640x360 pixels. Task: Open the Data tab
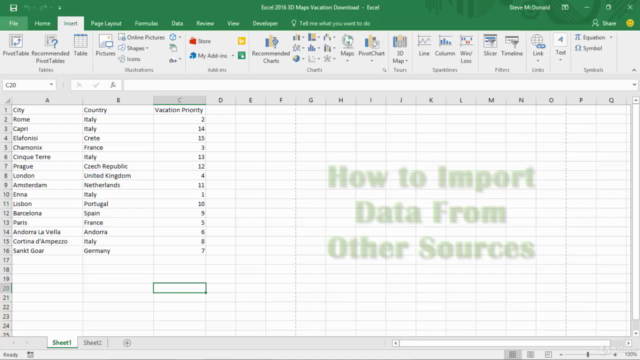pyautogui.click(x=177, y=23)
